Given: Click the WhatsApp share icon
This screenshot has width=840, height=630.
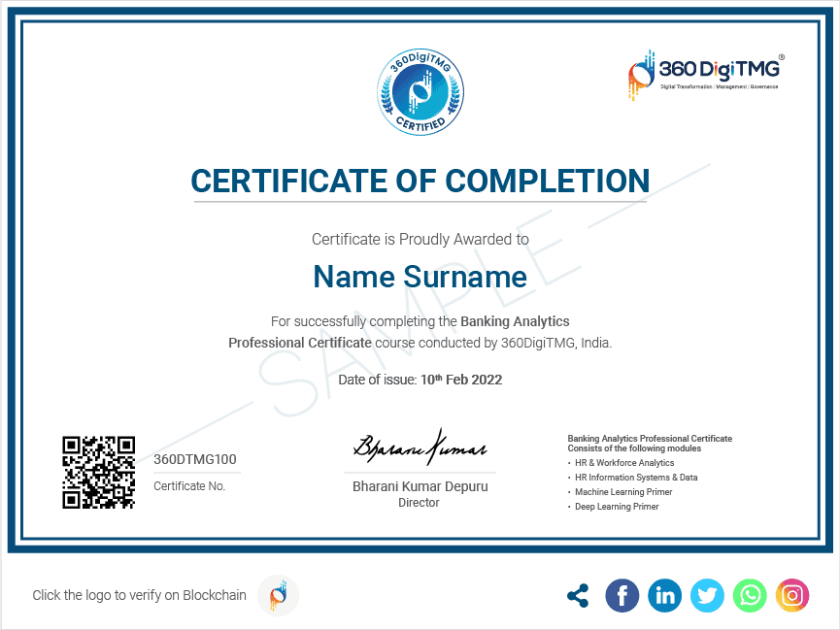Looking at the screenshot, I should click(x=749, y=595).
